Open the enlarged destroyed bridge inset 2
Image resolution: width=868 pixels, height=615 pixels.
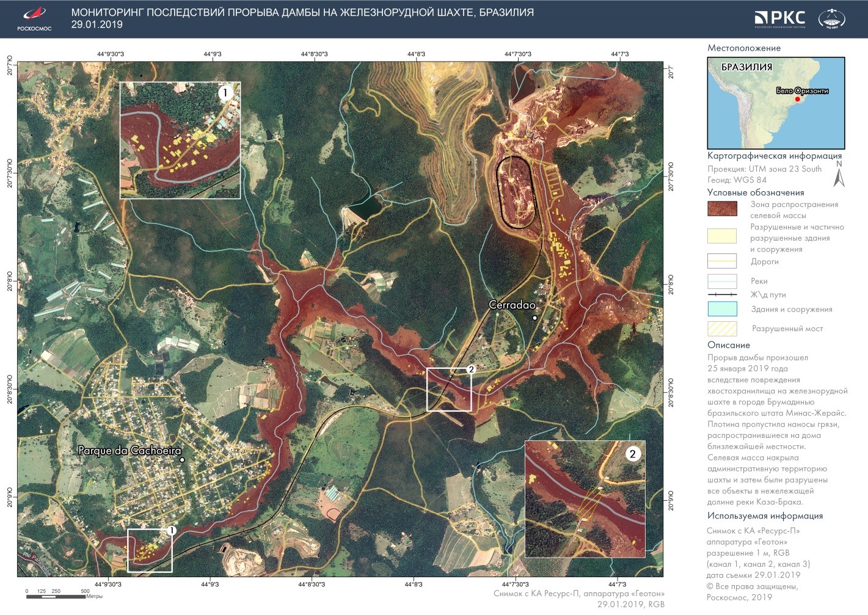585,499
